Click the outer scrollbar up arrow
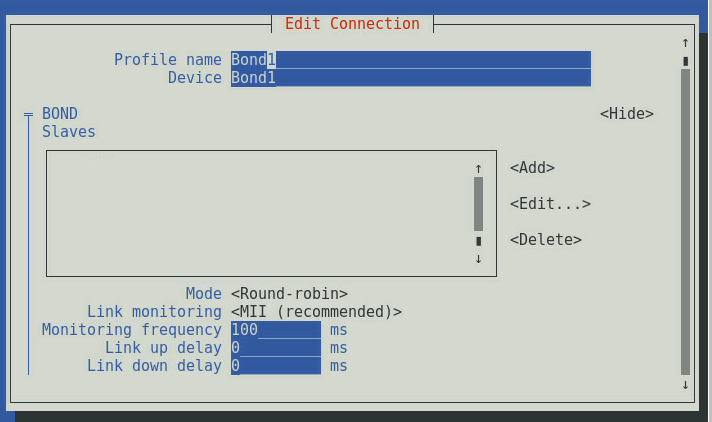The width and height of the screenshot is (712, 422). [685, 43]
